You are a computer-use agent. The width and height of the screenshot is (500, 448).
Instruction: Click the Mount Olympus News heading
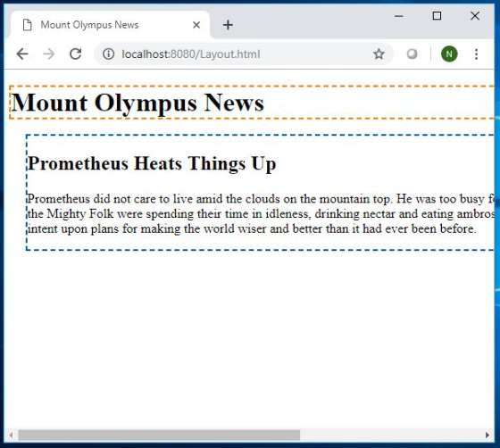click(137, 103)
